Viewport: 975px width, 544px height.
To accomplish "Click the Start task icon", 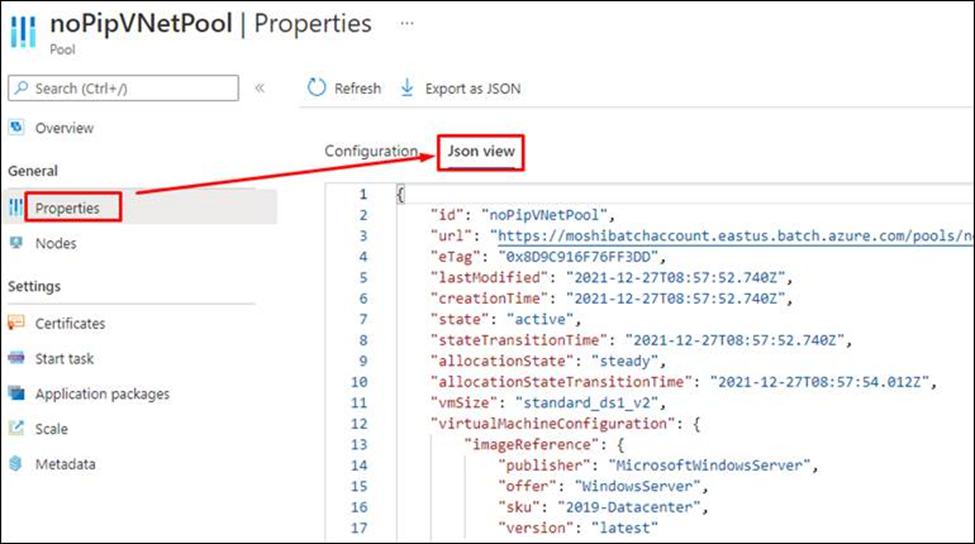I will pos(16,358).
